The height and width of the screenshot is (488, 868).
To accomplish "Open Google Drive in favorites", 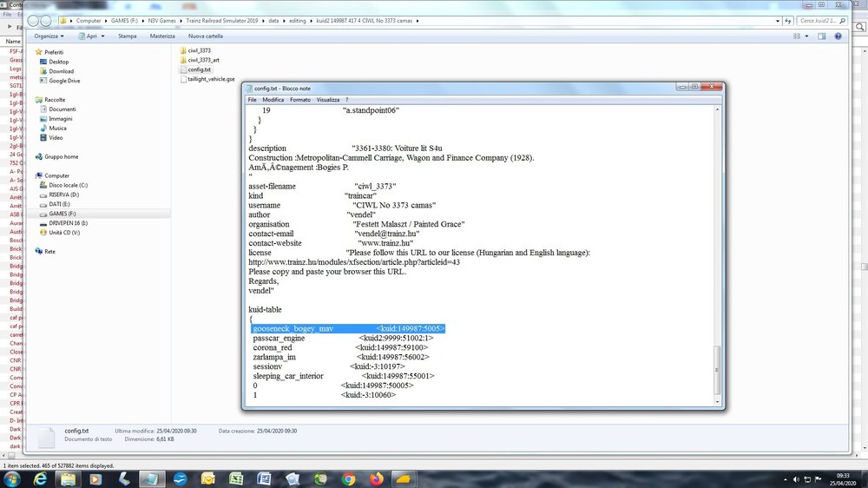I will pos(60,81).
